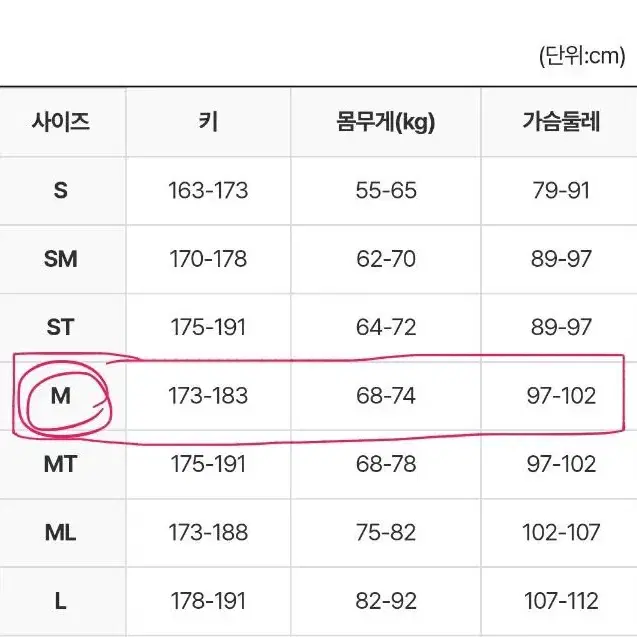Click the circled M size label
The height and width of the screenshot is (637, 637).
click(61, 396)
